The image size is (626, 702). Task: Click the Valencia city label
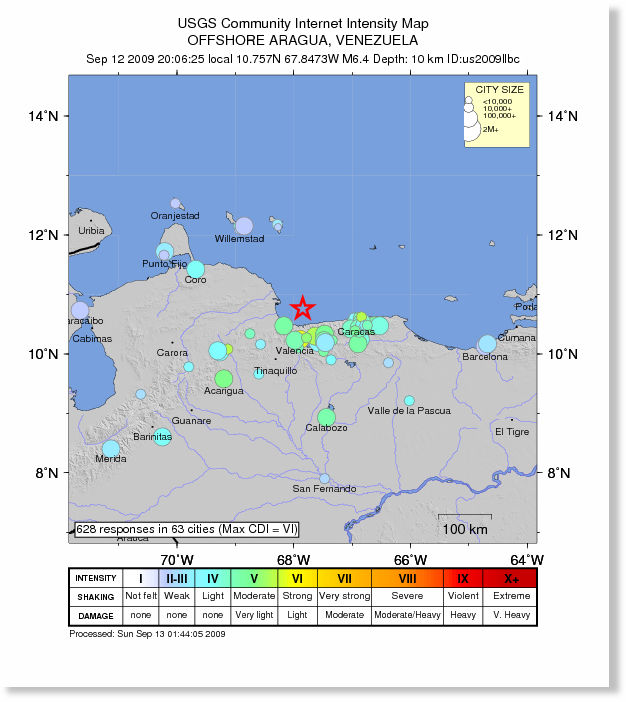tap(295, 351)
